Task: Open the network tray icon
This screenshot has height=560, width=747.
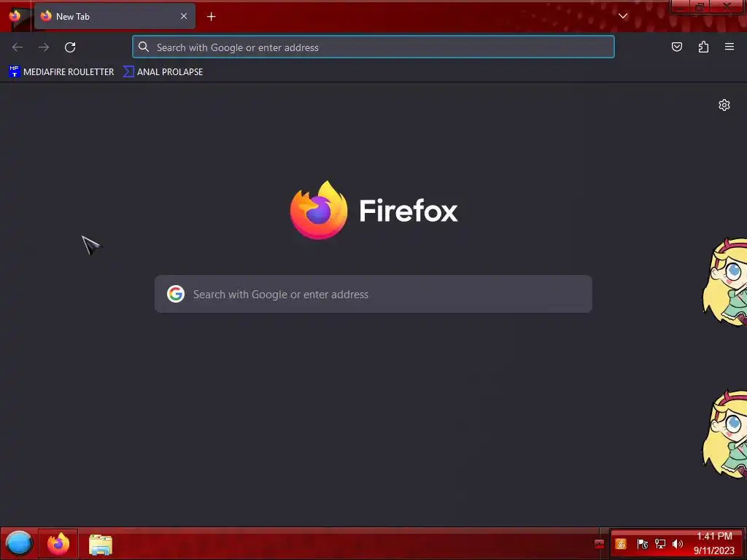Action: (659, 544)
